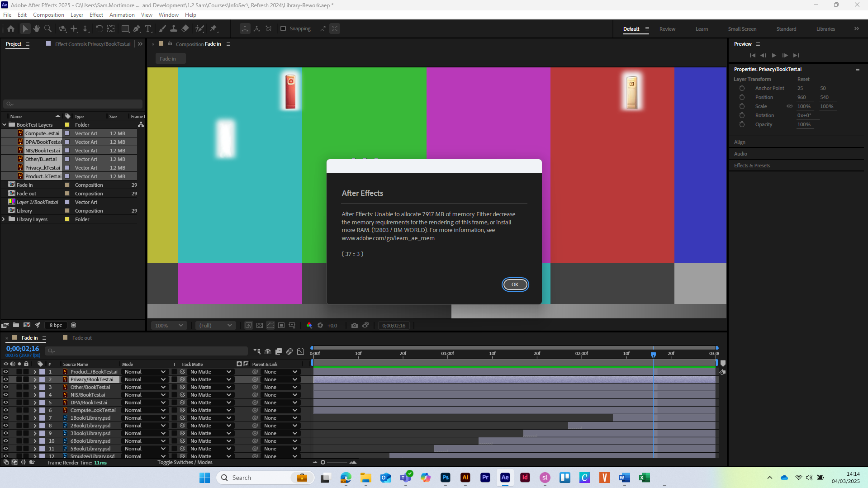Switch to the Fade out timeline tab

click(81, 338)
